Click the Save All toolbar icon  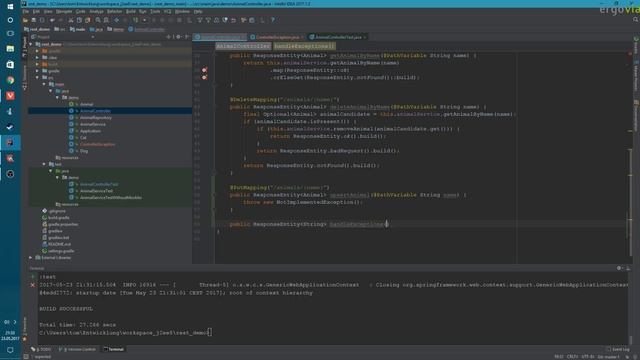34,20
